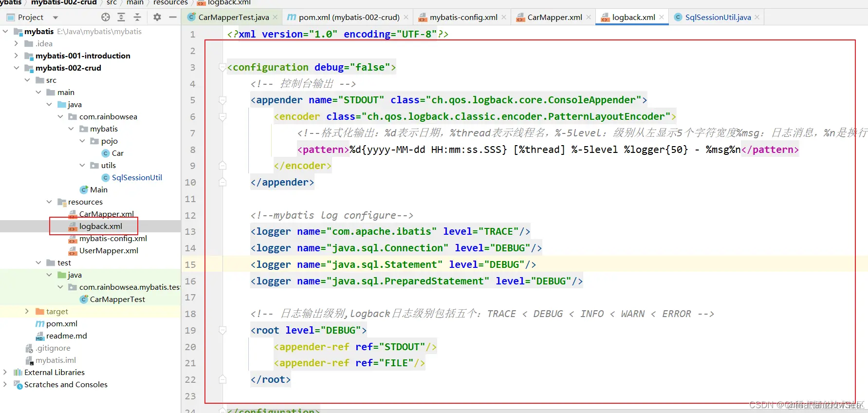
Task: Select the Car class in pojo
Action: 117,153
